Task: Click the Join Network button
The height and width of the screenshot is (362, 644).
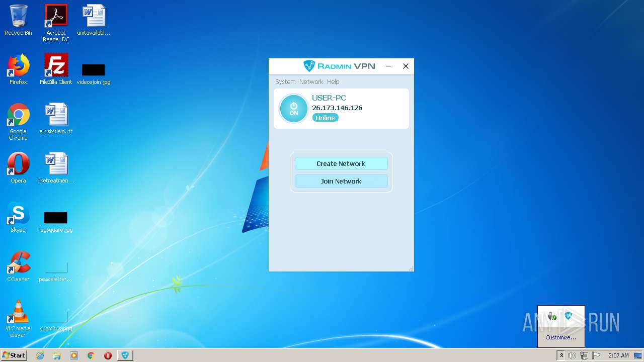Action: click(341, 181)
